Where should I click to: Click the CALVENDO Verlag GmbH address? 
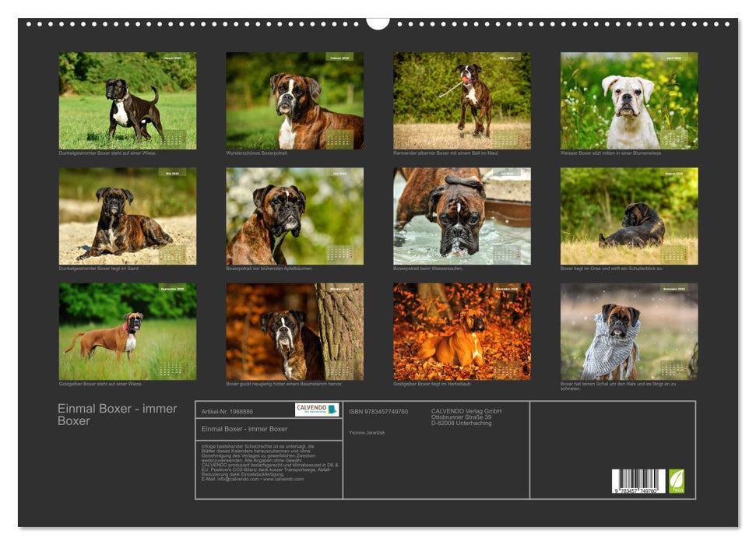click(x=466, y=417)
